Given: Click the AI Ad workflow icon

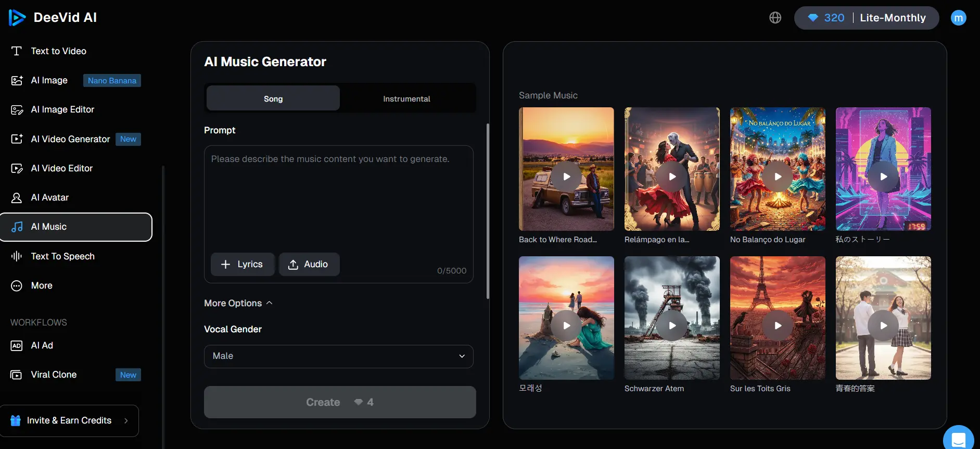Looking at the screenshot, I should coord(17,345).
